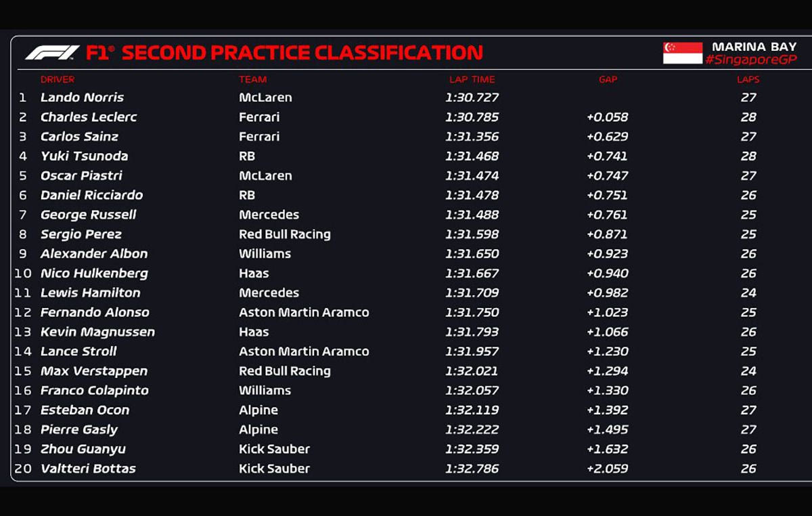
Task: Select the TEAM column header
Action: (x=252, y=80)
